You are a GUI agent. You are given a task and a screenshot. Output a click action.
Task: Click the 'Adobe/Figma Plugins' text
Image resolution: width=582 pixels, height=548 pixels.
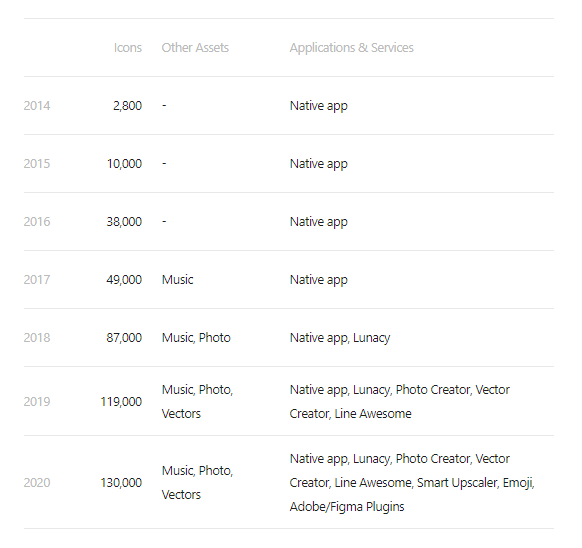pyautogui.click(x=347, y=507)
